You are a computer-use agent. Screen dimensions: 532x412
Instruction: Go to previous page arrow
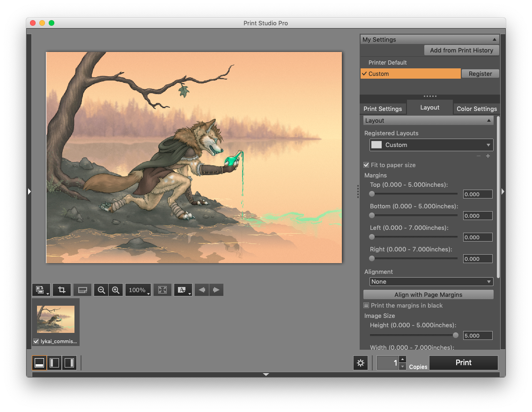click(x=202, y=290)
